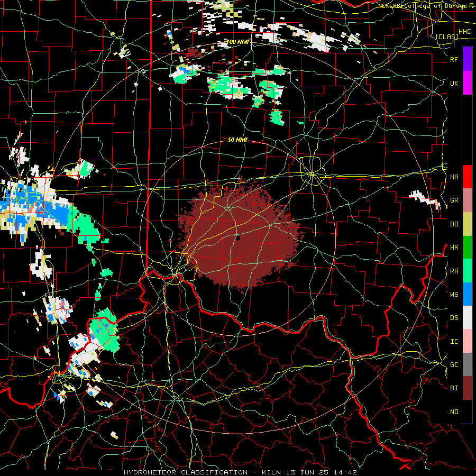Click the "GC" legend label
This screenshot has height=476, width=476.
(x=454, y=364)
